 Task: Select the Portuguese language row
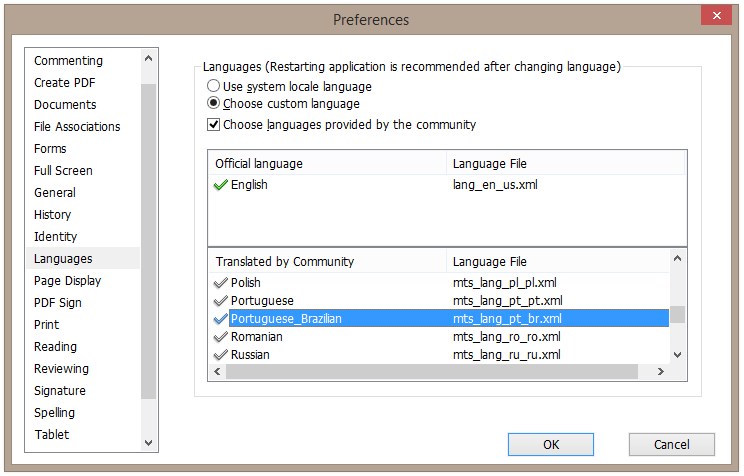pos(439,301)
